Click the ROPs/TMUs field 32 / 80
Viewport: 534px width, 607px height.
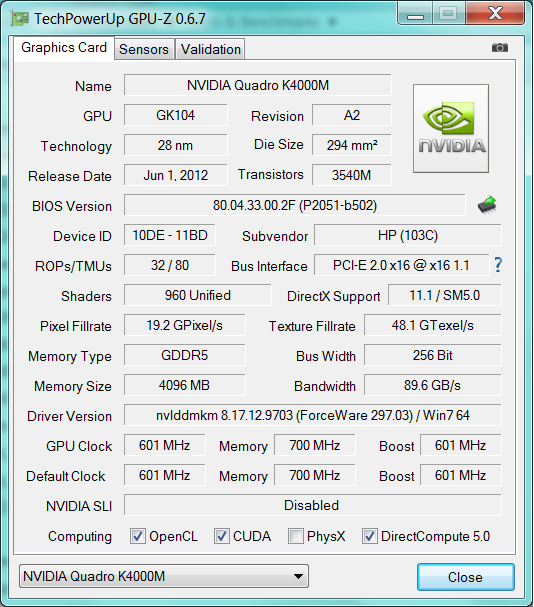(x=170, y=265)
